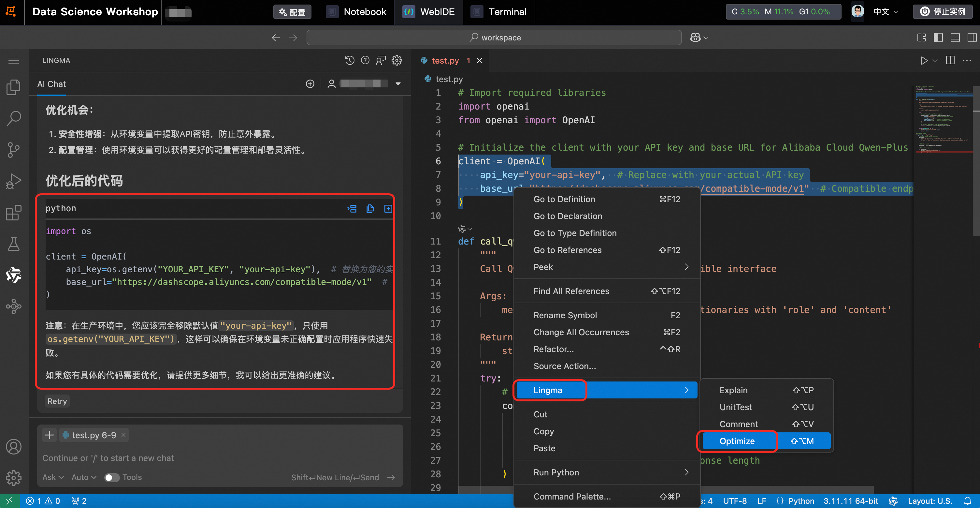Select Optimize in Lingma submenu
Image resolution: width=980 pixels, height=508 pixels.
pyautogui.click(x=737, y=441)
